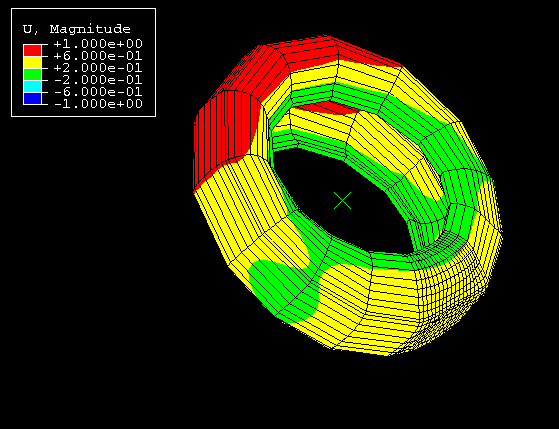Select the -6.000e-01 legend value
559x429 pixels.
click(x=98, y=92)
